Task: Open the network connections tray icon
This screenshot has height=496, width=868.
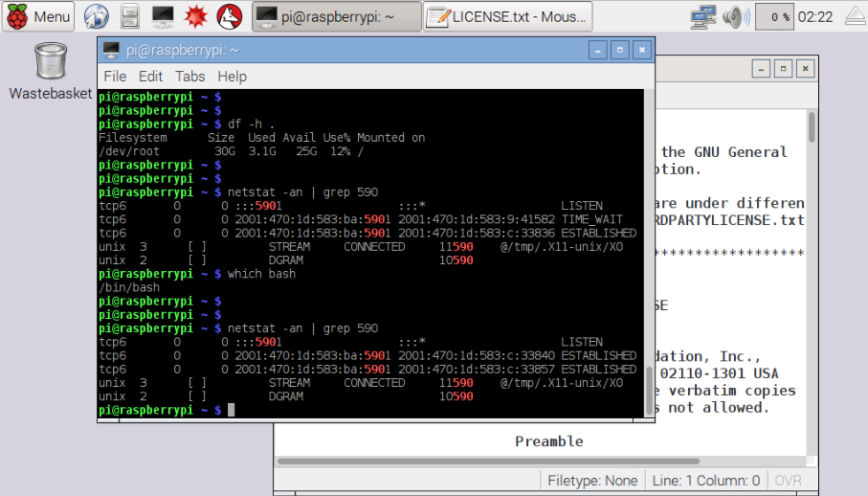Action: [703, 16]
